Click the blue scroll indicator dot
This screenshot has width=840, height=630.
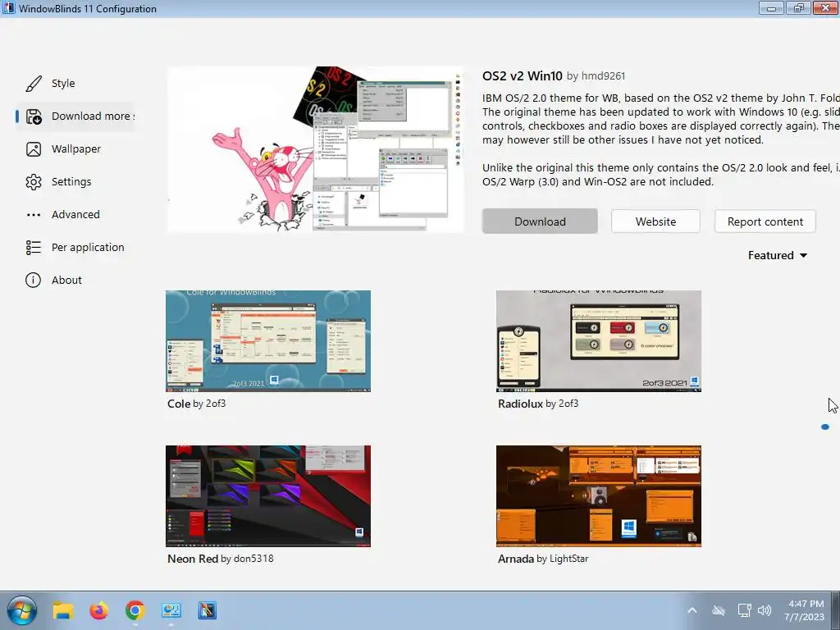pyautogui.click(x=825, y=427)
